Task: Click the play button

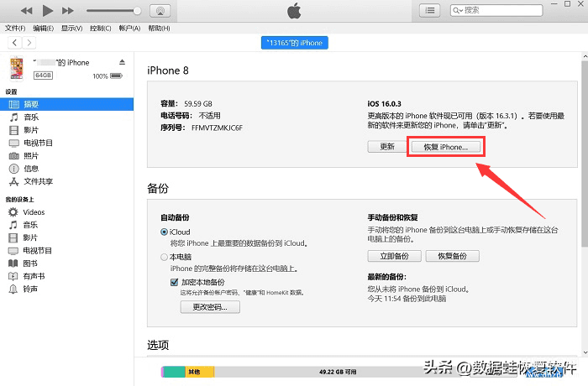Action: pos(47,11)
